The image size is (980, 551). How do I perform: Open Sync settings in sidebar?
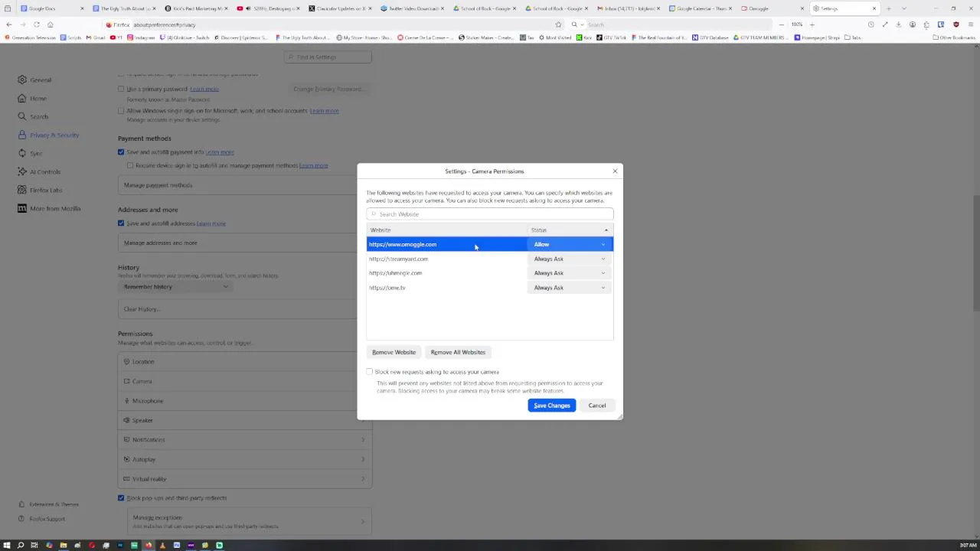click(30, 153)
